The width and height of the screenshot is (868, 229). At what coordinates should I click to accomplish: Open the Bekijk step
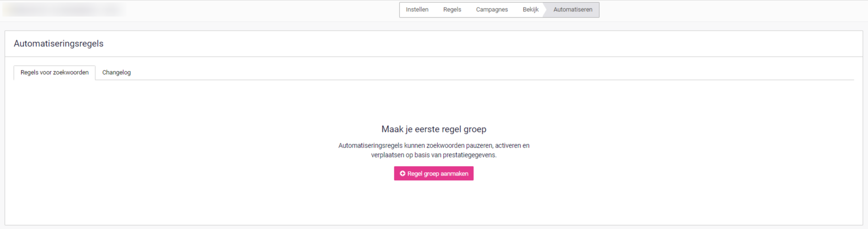(530, 9)
